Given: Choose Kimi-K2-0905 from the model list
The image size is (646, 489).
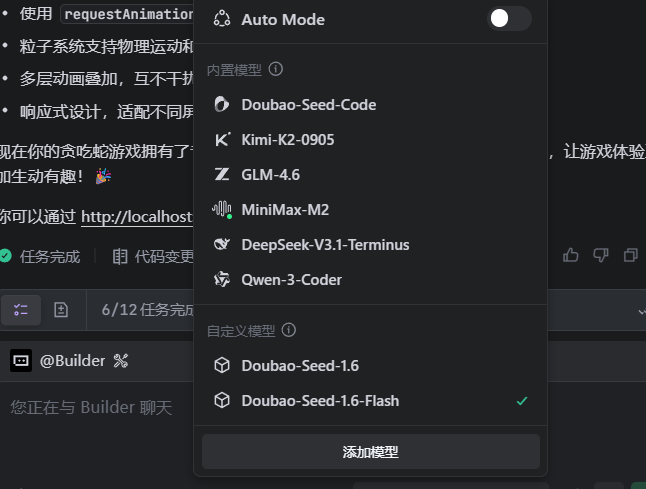Looking at the screenshot, I should pos(287,140).
